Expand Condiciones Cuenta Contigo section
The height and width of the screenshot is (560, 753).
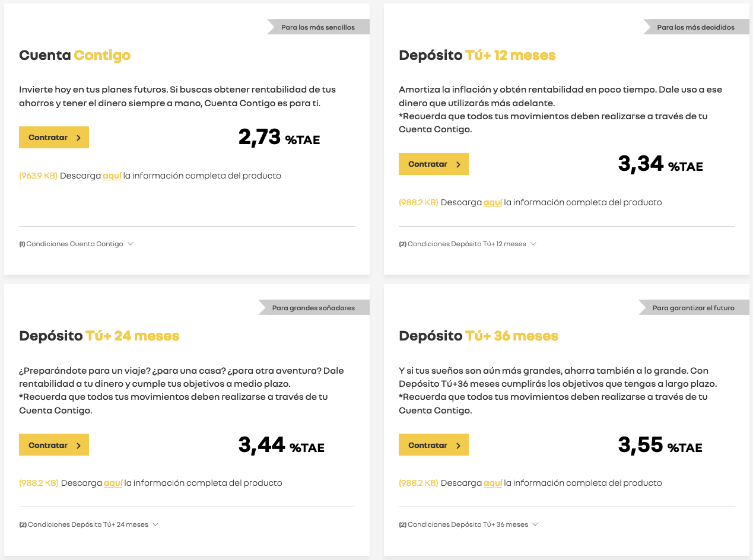77,244
